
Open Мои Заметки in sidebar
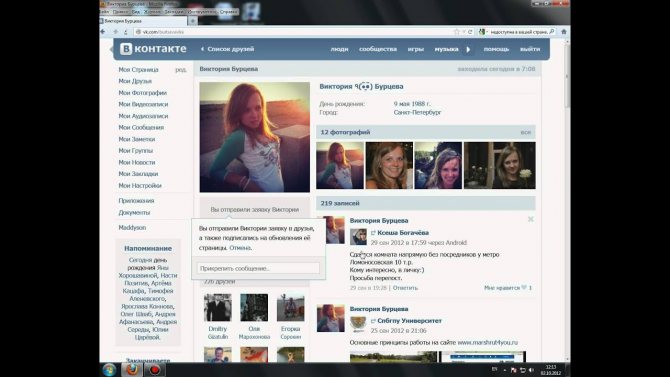pyautogui.click(x=137, y=139)
